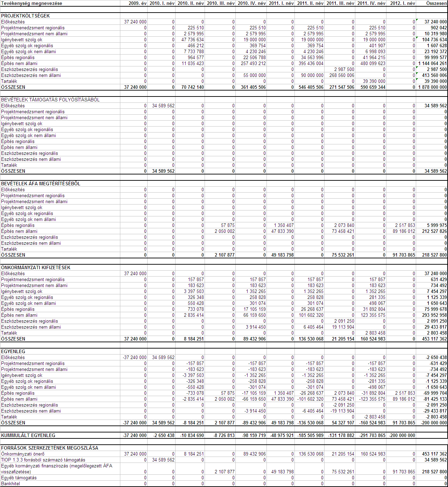Select cumulative balance '-185 505 989'
The image size is (448, 487).
coord(310,435)
